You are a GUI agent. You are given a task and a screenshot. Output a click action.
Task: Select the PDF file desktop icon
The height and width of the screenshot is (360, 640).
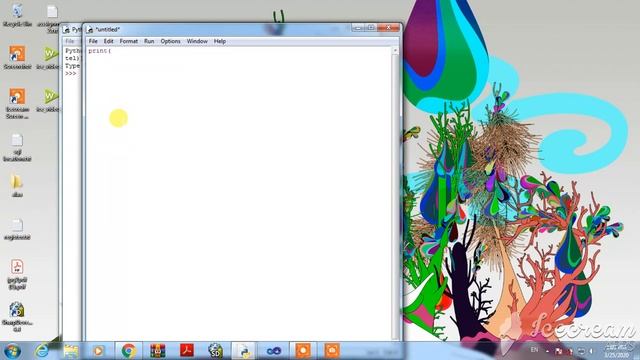pyautogui.click(x=17, y=274)
